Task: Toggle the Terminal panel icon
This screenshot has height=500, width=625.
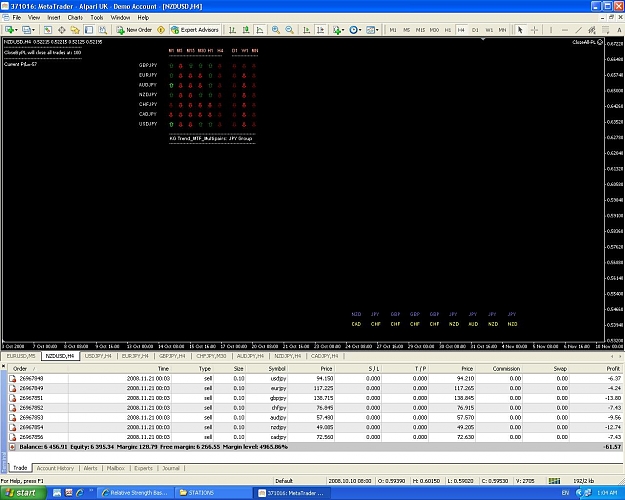Action: tap(89, 30)
